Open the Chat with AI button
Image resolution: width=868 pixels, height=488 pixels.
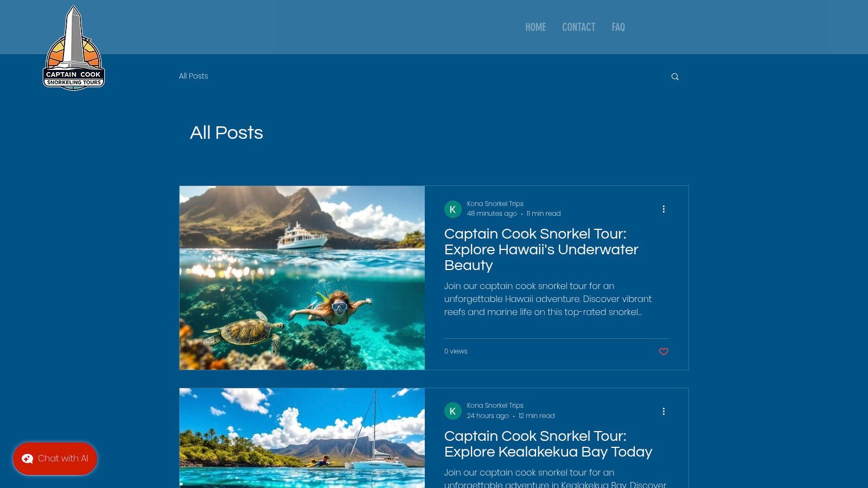point(55,459)
